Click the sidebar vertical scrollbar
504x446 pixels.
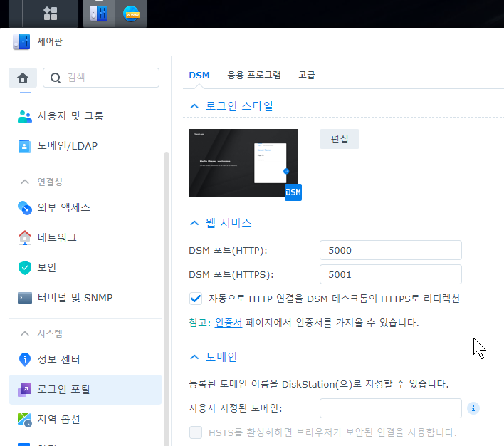(x=167, y=299)
